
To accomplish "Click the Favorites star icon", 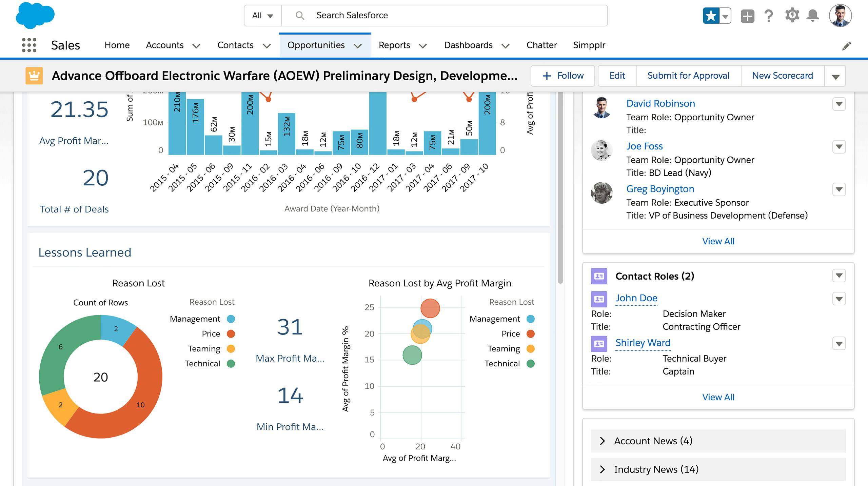I will tap(711, 16).
